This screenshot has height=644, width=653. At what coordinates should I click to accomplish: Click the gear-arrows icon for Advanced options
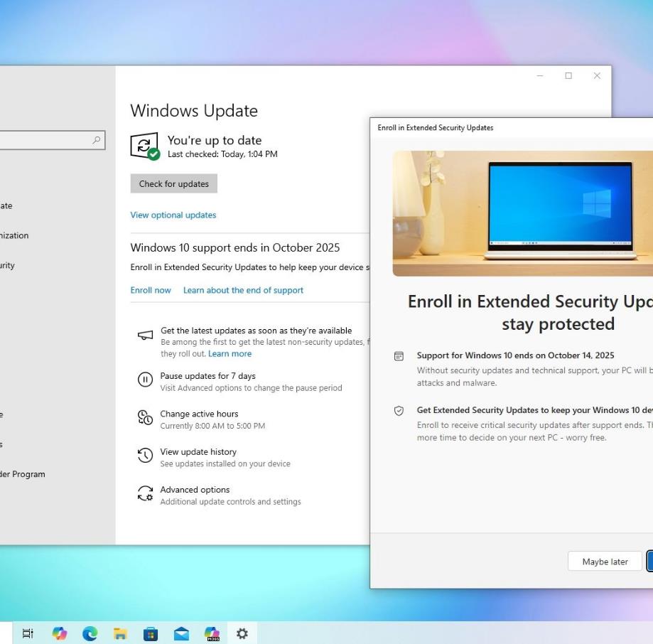tap(145, 493)
